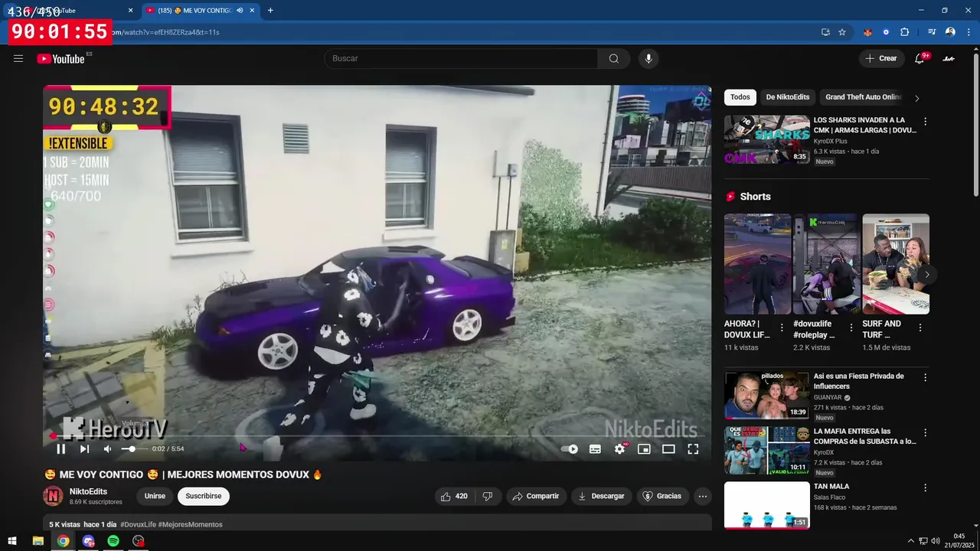Skip to the next video
This screenshot has width=980, height=551.
[84, 449]
